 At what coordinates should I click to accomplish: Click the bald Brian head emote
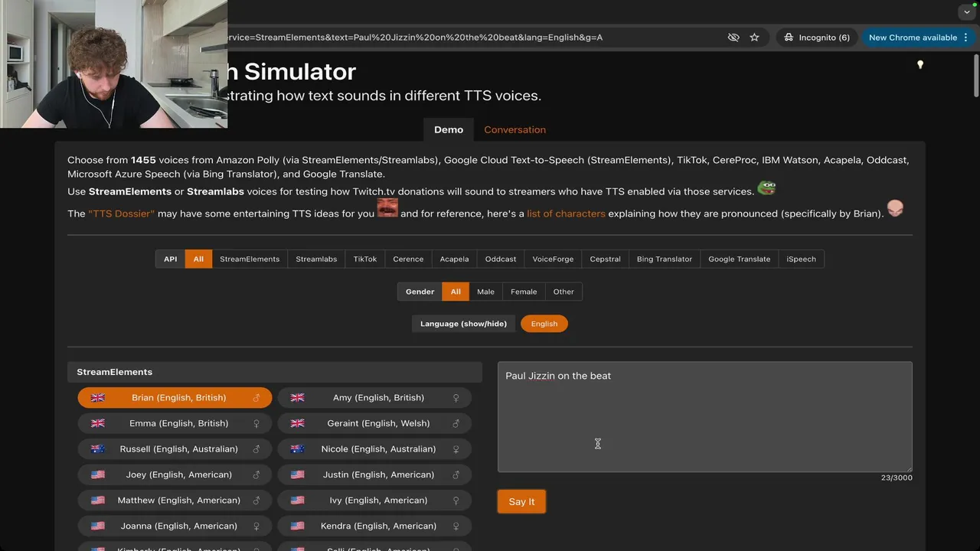pos(895,207)
